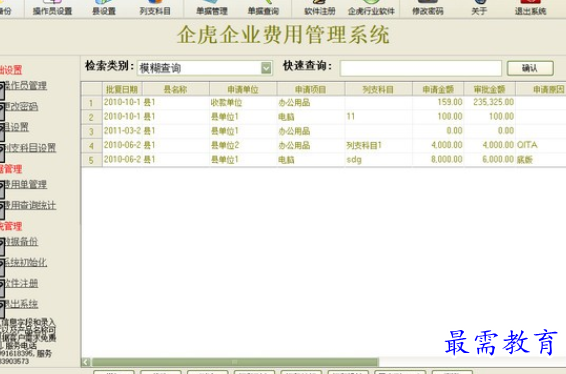Sort by 批复日期 column header
Viewport: 566px width, 374px height.
pyautogui.click(x=122, y=89)
